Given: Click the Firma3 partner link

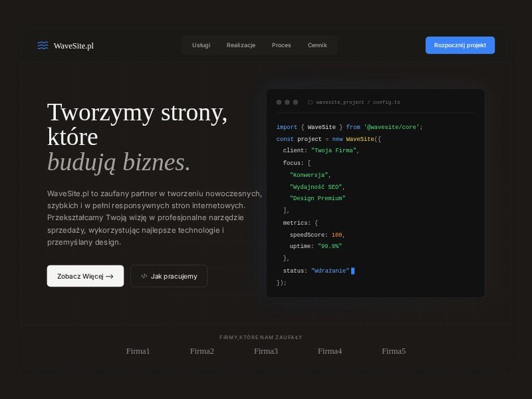Looking at the screenshot, I should [x=266, y=351].
